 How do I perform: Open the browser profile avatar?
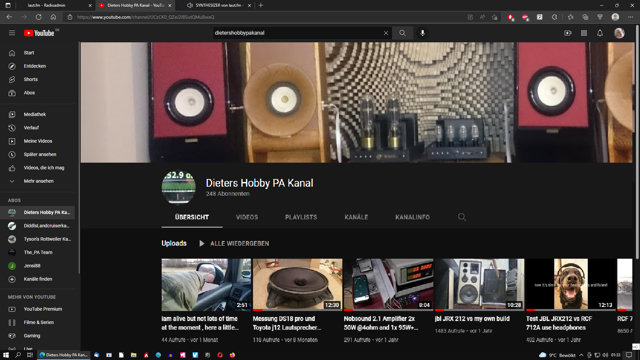616,17
